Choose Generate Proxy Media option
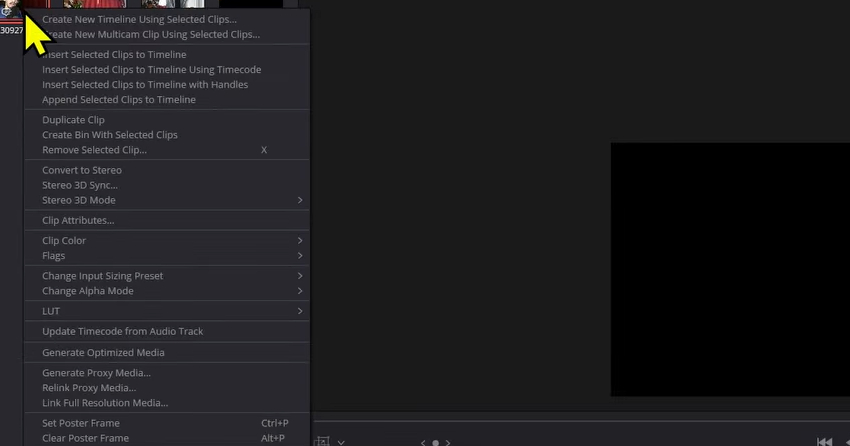Viewport: 850px width, 446px height. click(x=96, y=373)
